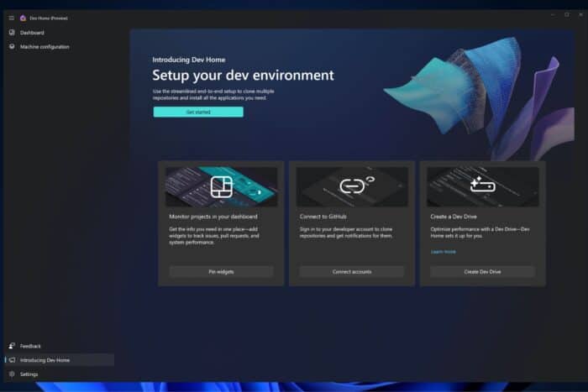Click the Monitor projects card thumbnail
Viewport: 588px width, 392px height.
(221, 186)
